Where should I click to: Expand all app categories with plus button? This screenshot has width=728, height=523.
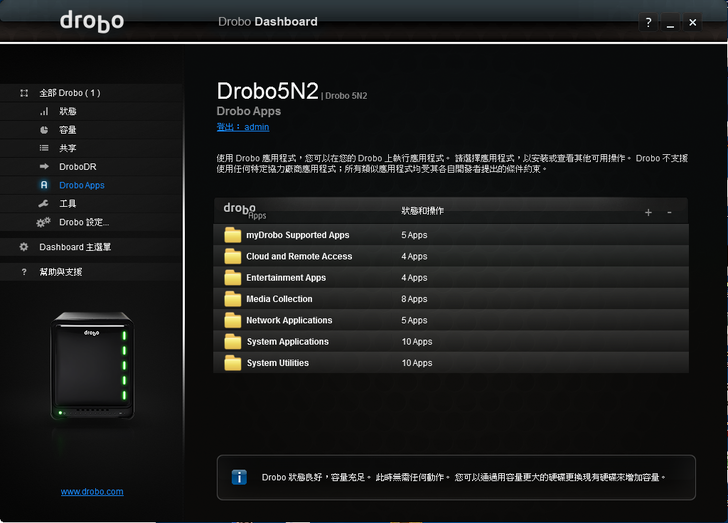(648, 212)
